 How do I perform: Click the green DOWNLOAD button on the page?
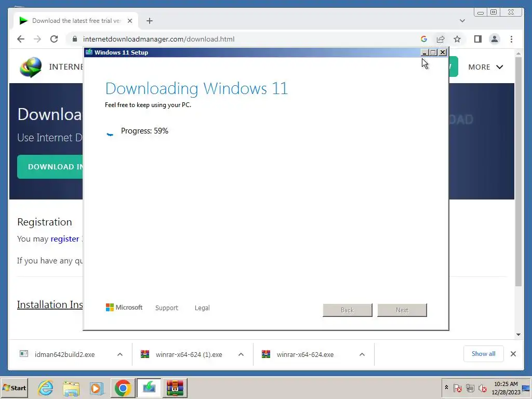pyautogui.click(x=50, y=167)
